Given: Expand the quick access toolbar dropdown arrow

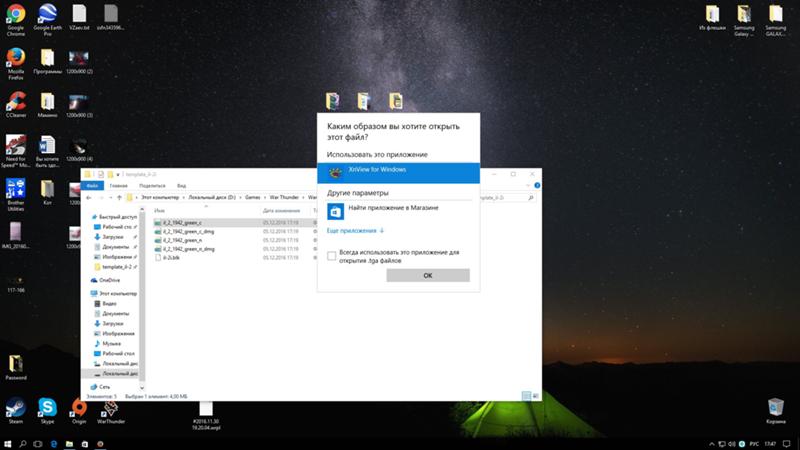Looking at the screenshot, I should [118, 174].
